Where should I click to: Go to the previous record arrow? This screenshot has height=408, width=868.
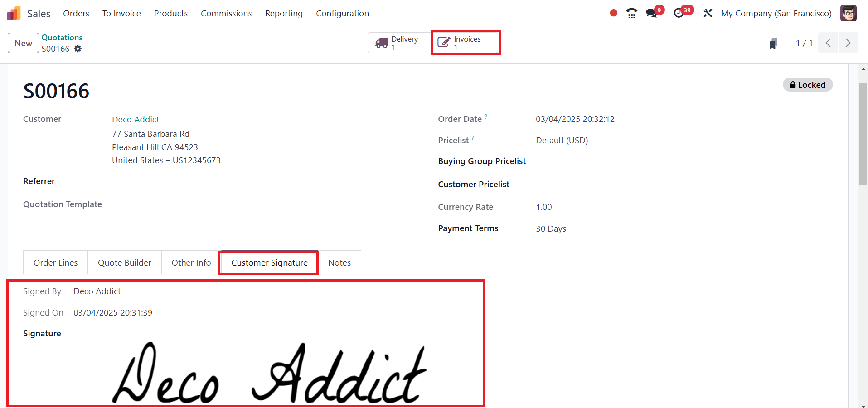(x=828, y=43)
